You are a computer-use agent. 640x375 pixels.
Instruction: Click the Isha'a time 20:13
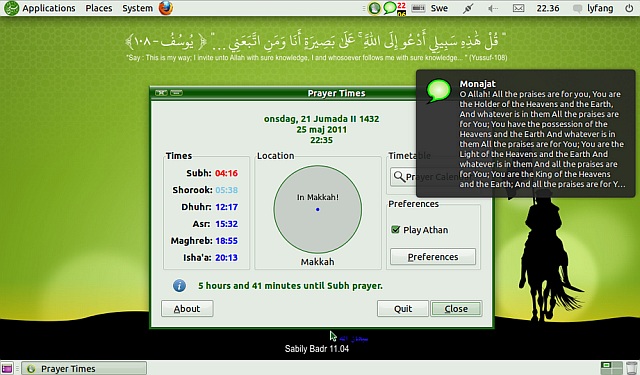[x=226, y=257]
